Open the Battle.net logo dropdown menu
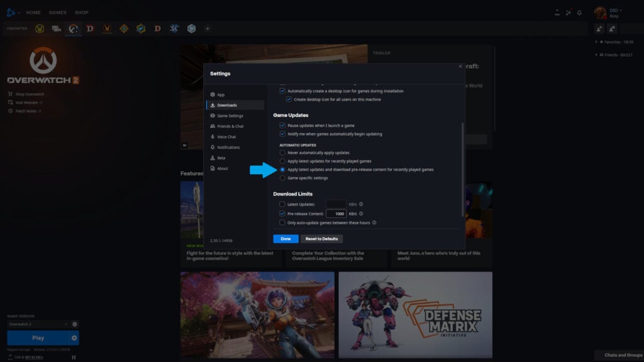Viewport: 644px width, 362px height. 13,12
